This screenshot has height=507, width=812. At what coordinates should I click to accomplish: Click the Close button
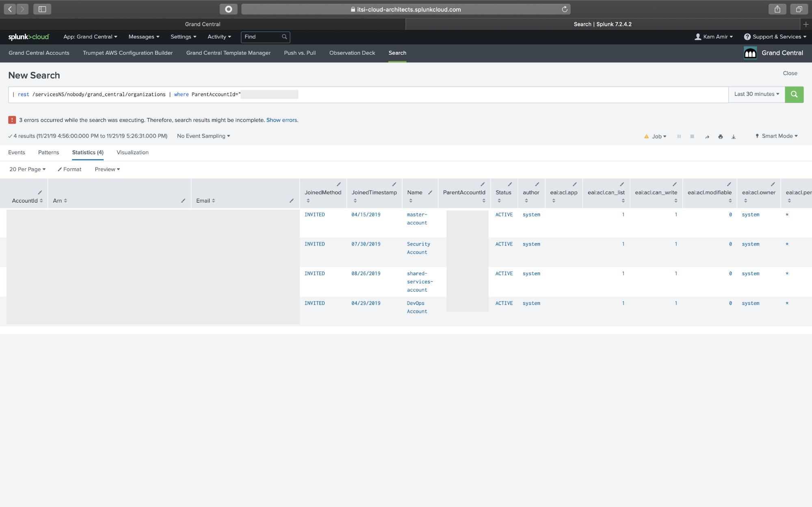pyautogui.click(x=790, y=73)
